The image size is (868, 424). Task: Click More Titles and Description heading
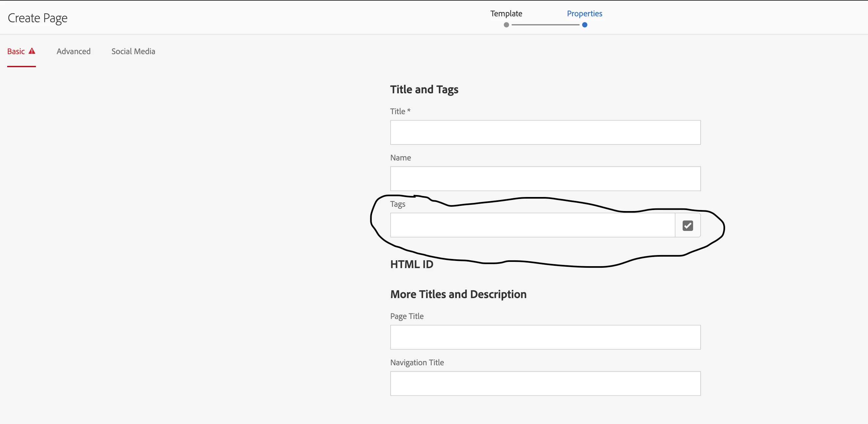[458, 294]
